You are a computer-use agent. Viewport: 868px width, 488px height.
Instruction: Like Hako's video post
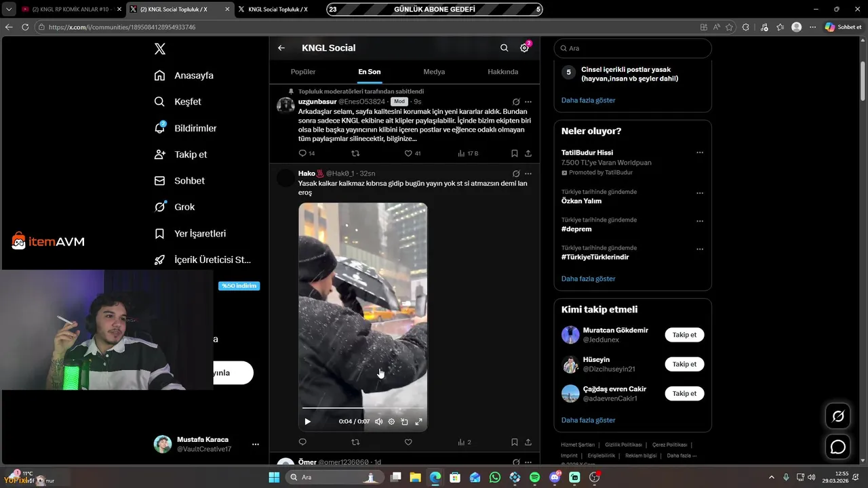click(408, 442)
